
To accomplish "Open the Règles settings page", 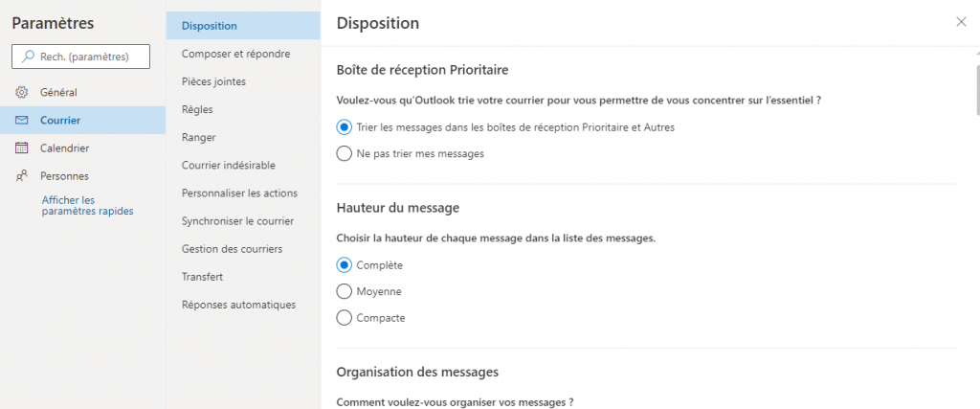I will click(x=197, y=109).
